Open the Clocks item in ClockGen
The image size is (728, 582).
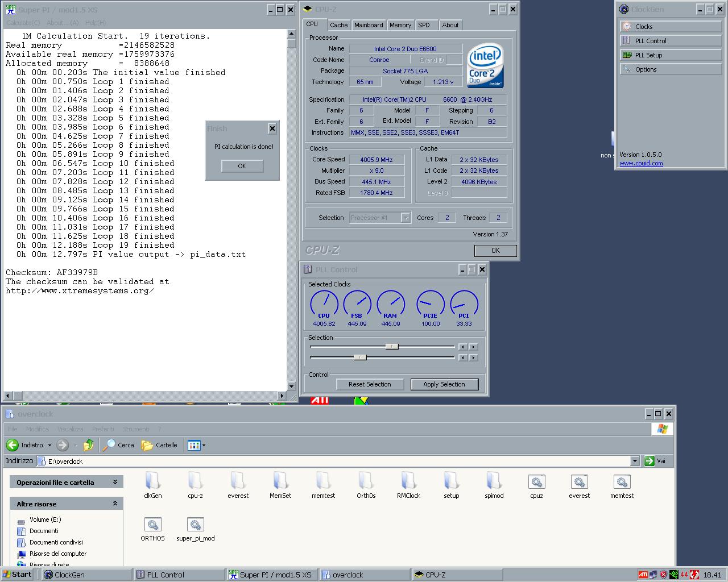671,26
